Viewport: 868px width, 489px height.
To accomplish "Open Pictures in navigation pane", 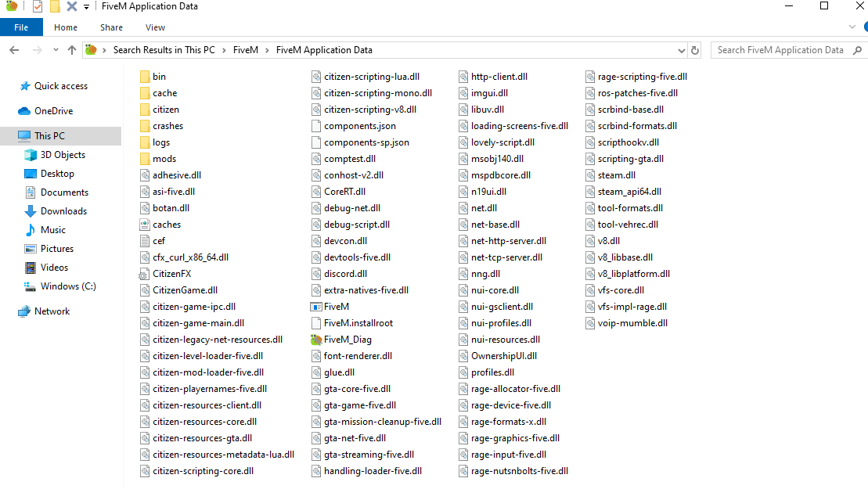I will tap(56, 249).
